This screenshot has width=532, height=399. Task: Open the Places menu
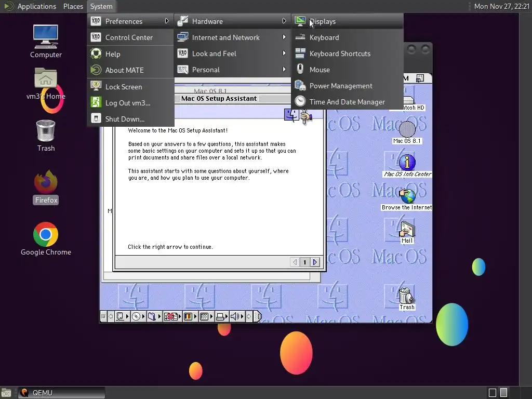(x=73, y=6)
